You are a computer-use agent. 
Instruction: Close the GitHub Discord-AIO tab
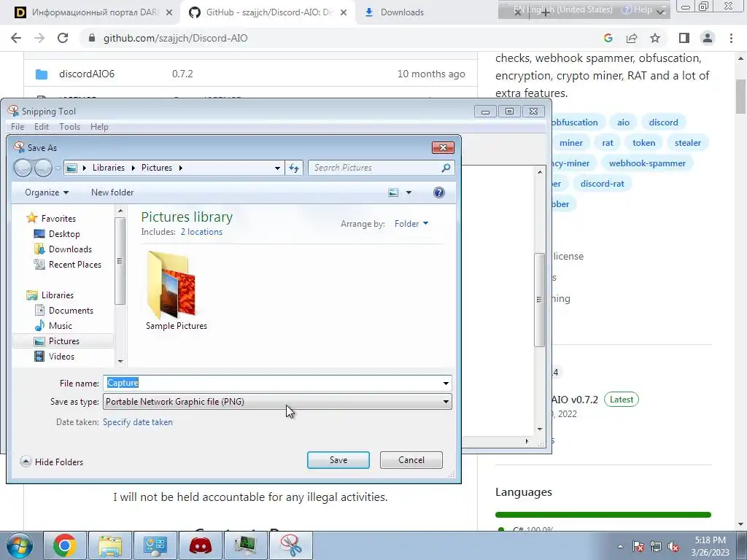tap(344, 12)
